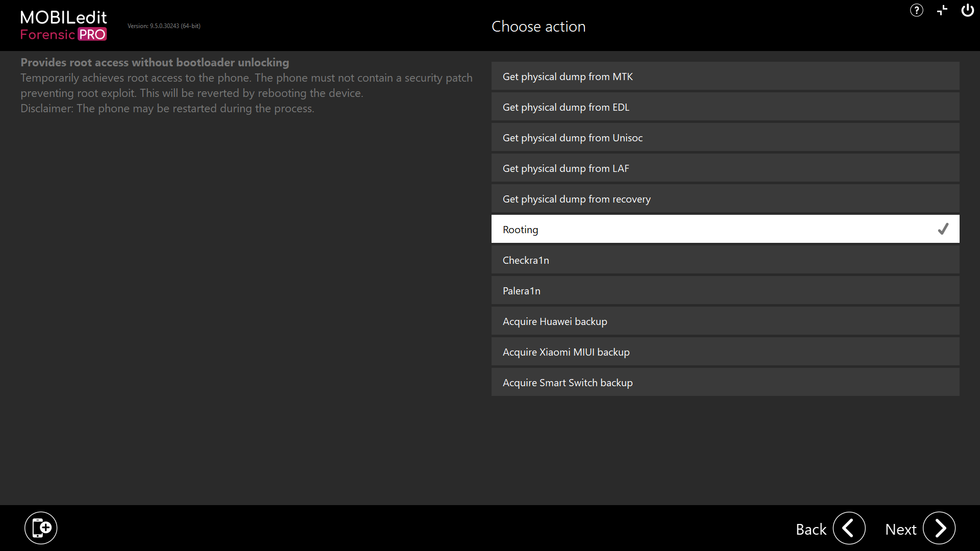Viewport: 980px width, 551px height.
Task: Click the collapse-window arrows icon at top right
Action: pyautogui.click(x=942, y=10)
